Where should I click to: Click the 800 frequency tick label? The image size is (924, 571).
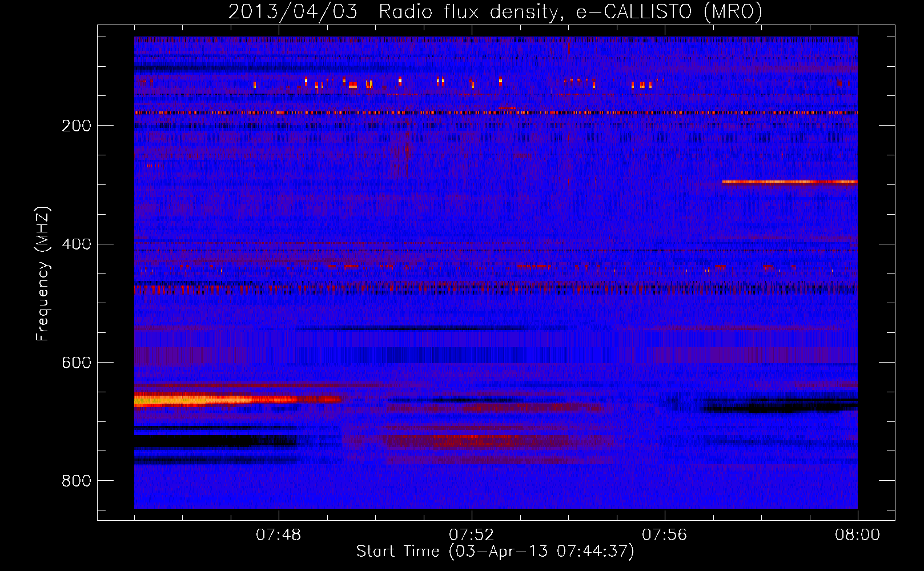tap(77, 481)
